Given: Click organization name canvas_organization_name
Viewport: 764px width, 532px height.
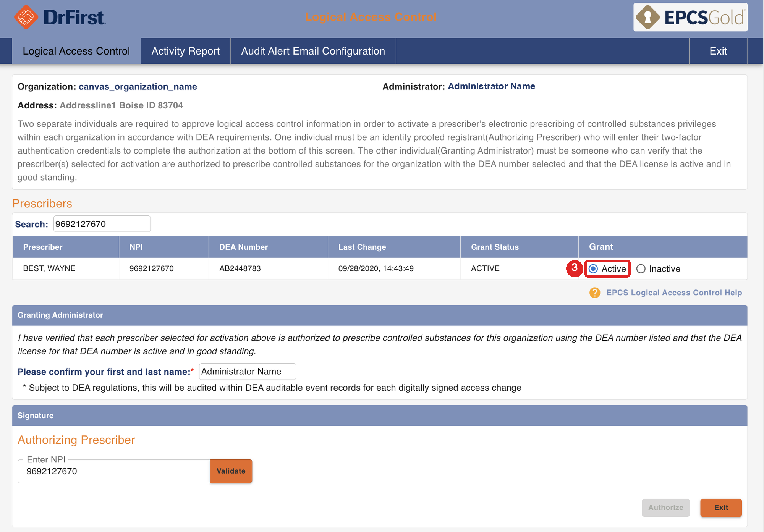Looking at the screenshot, I should (138, 87).
